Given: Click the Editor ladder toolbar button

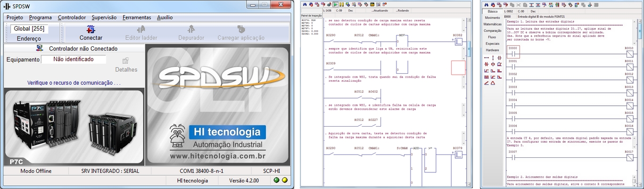Looking at the screenshot, I should [x=141, y=33].
